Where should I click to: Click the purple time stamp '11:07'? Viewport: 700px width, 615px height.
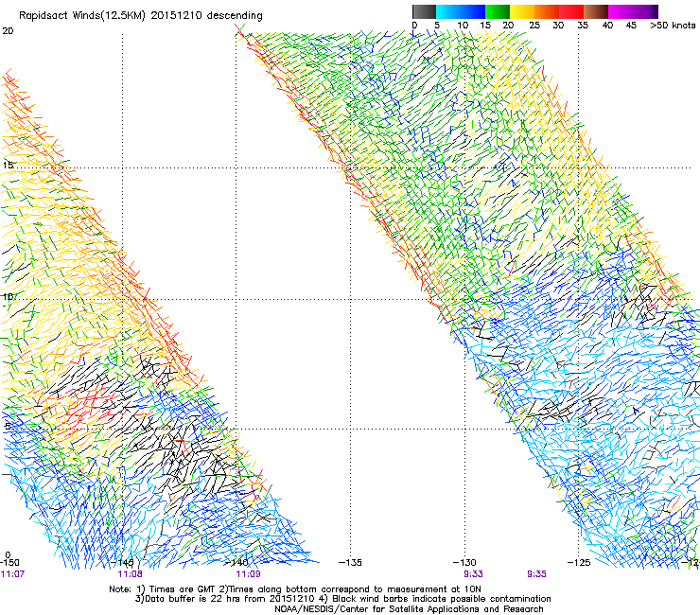pos(12,574)
